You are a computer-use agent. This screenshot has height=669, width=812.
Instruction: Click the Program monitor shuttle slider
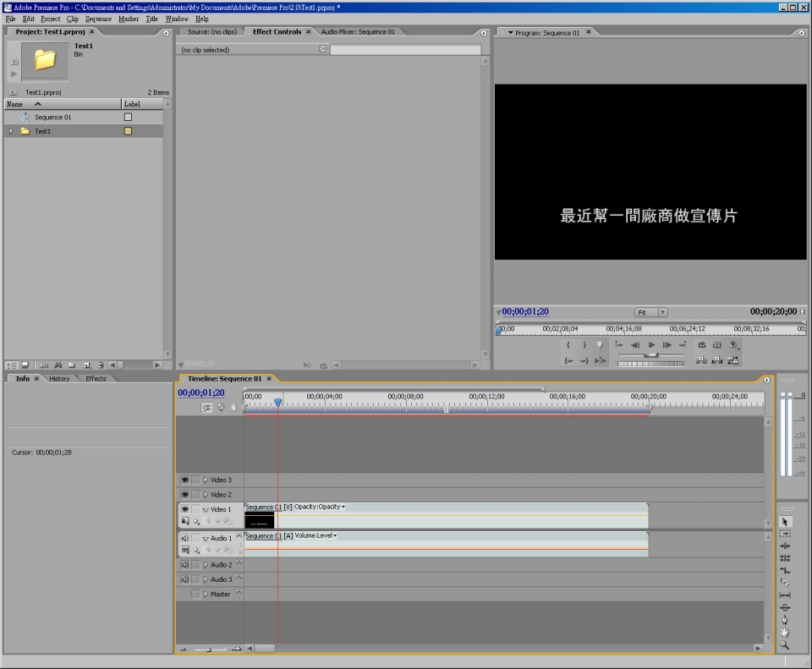click(650, 355)
